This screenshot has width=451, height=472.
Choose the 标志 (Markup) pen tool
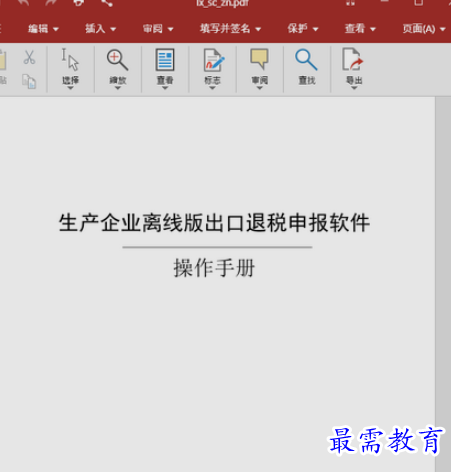click(x=213, y=69)
